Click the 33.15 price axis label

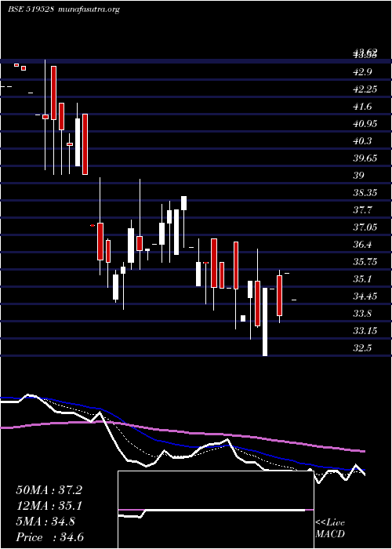pos(365,330)
